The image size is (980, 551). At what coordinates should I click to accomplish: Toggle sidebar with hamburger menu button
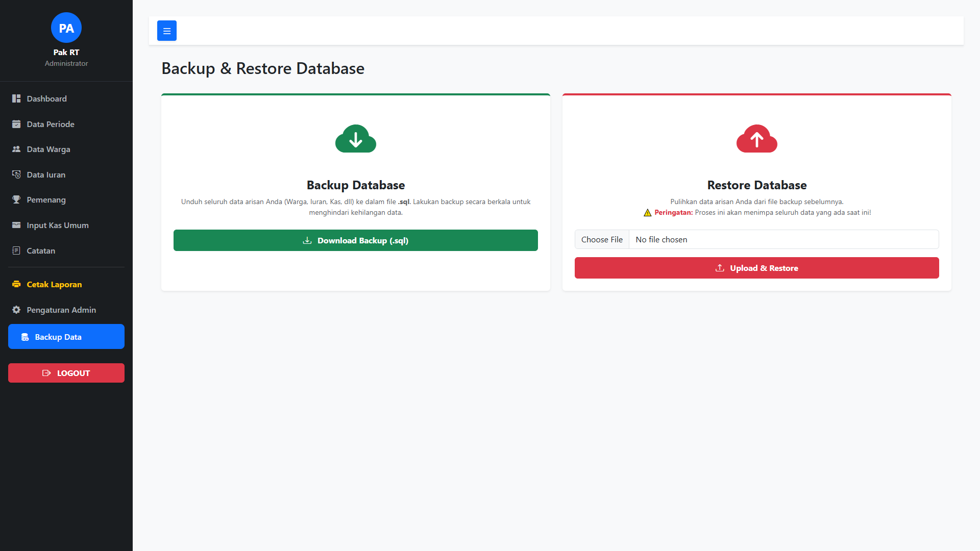click(x=166, y=31)
